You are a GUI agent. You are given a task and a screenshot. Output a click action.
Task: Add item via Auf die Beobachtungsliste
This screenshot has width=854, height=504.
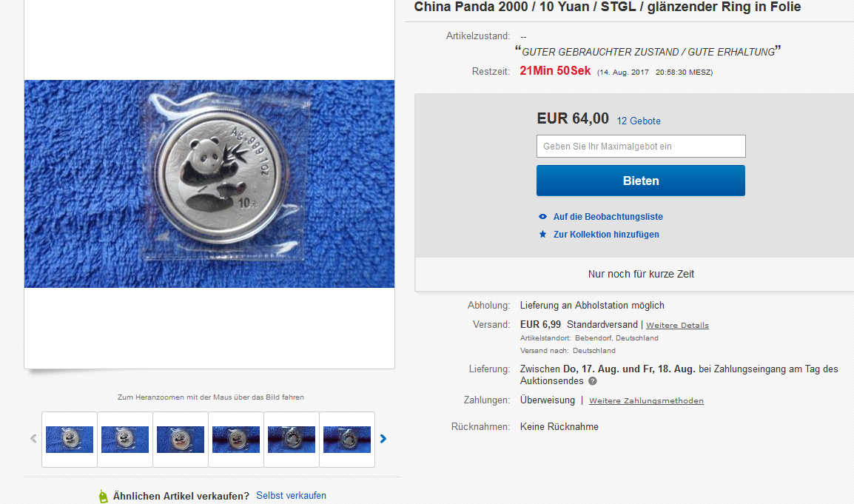608,216
